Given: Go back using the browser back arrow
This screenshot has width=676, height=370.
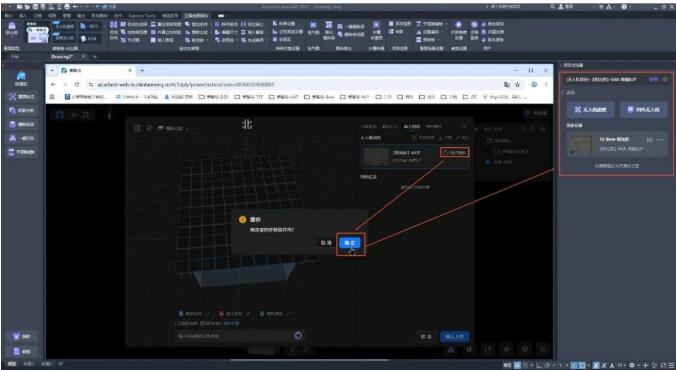Looking at the screenshot, I should (53, 85).
